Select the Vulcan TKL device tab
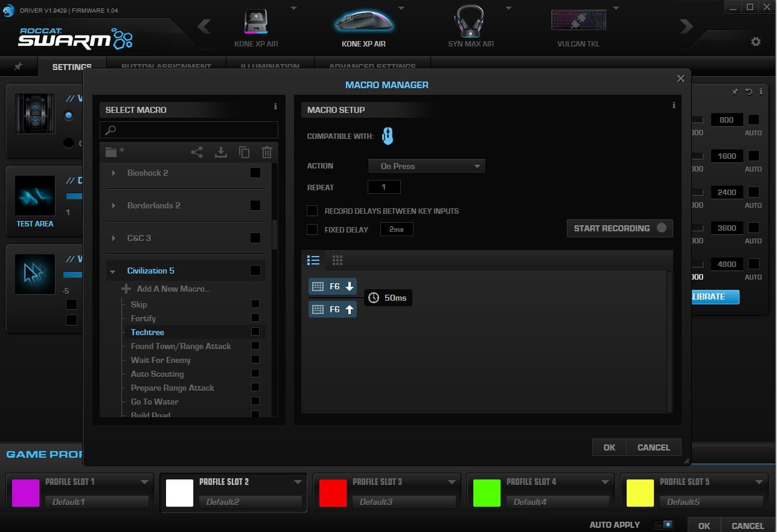777x532 pixels. [578, 27]
